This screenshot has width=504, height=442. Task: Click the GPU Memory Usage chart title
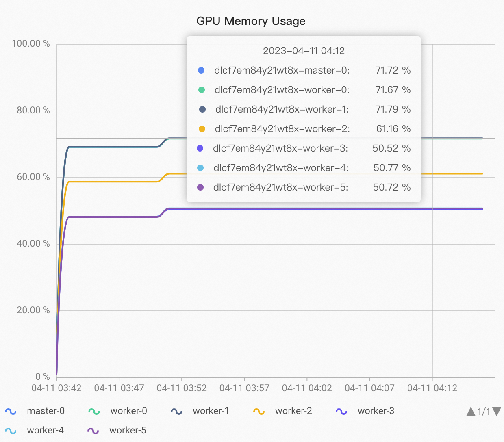point(251,21)
